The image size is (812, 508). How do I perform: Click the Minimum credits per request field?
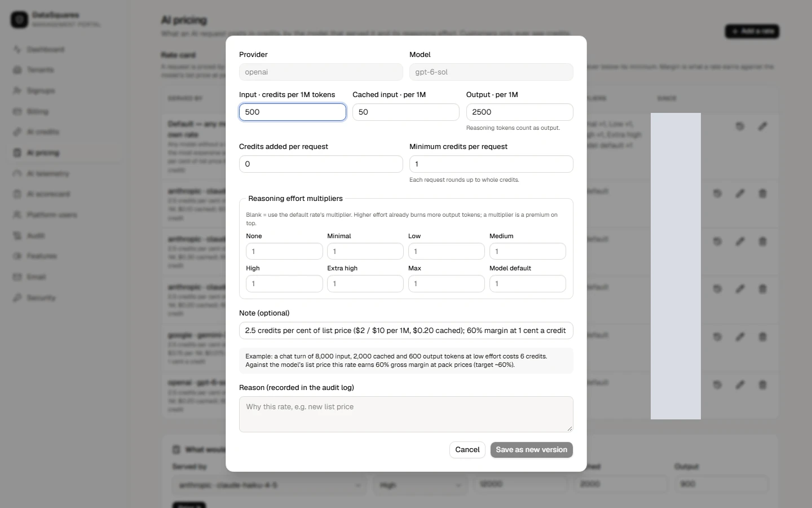[491, 164]
